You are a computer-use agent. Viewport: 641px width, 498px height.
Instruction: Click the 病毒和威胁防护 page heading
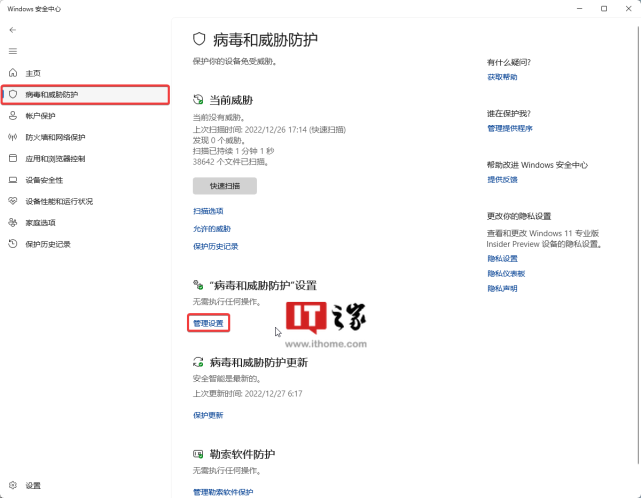click(265, 40)
